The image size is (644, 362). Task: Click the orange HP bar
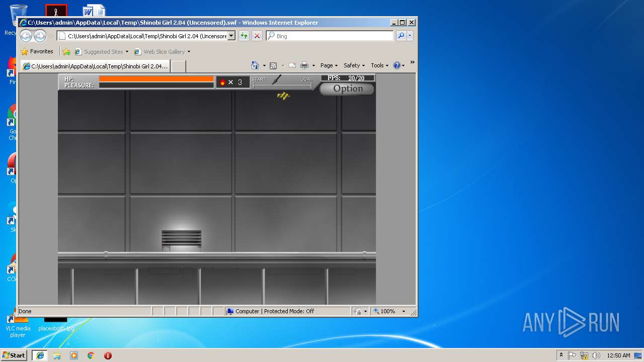click(156, 78)
